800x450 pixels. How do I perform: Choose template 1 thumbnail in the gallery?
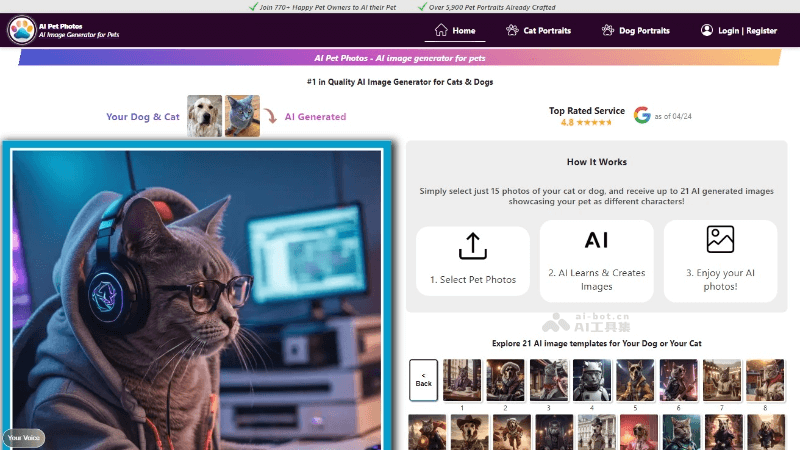click(462, 380)
